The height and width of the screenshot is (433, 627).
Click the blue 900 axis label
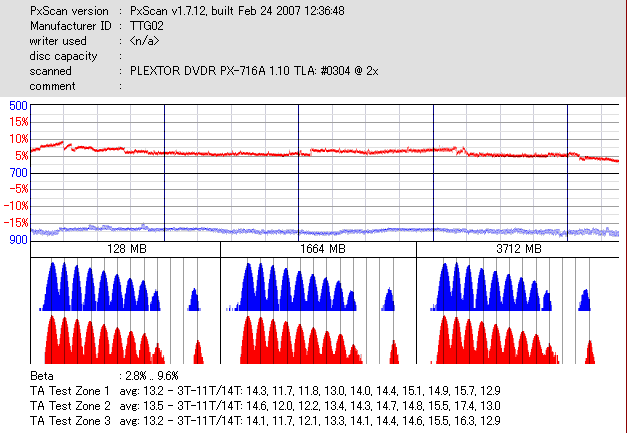click(x=18, y=239)
